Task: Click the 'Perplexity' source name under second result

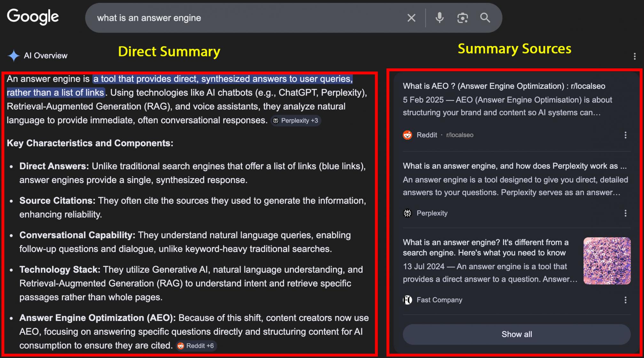Action: pyautogui.click(x=432, y=213)
